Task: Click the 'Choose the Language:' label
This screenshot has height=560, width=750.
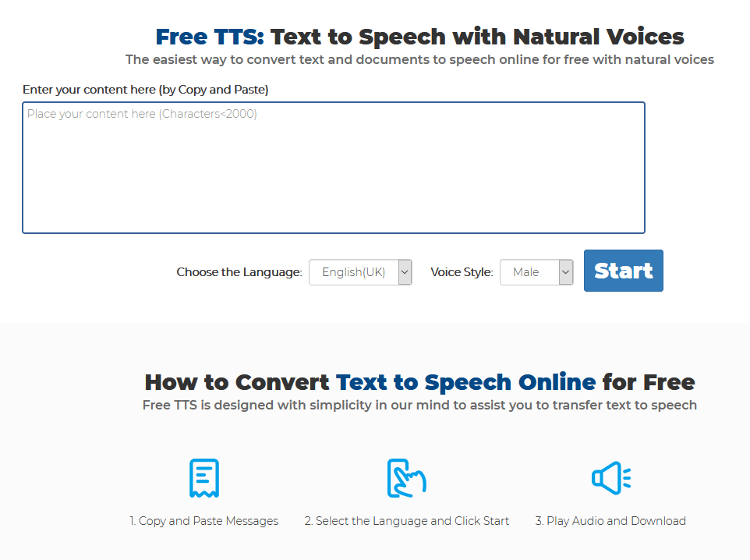Action: click(239, 272)
